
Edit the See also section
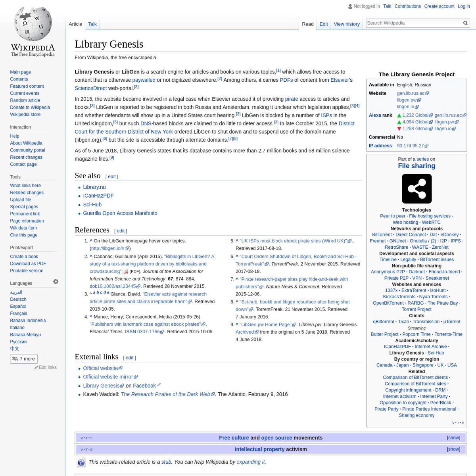pyautogui.click(x=112, y=177)
